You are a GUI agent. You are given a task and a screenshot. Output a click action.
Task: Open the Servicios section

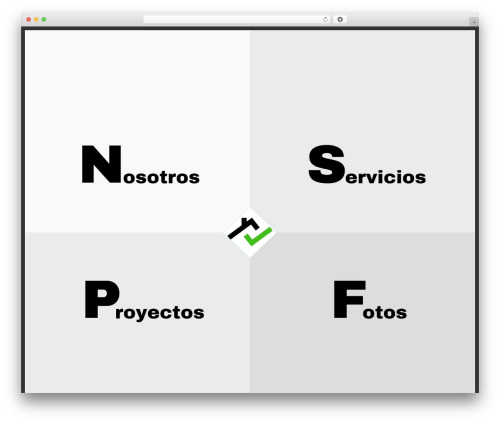[367, 164]
